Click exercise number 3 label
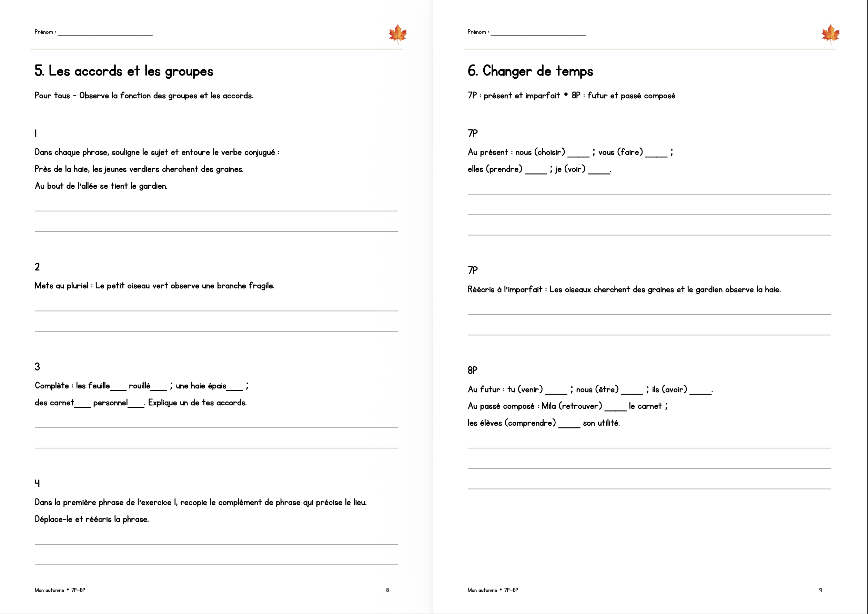 pyautogui.click(x=37, y=367)
